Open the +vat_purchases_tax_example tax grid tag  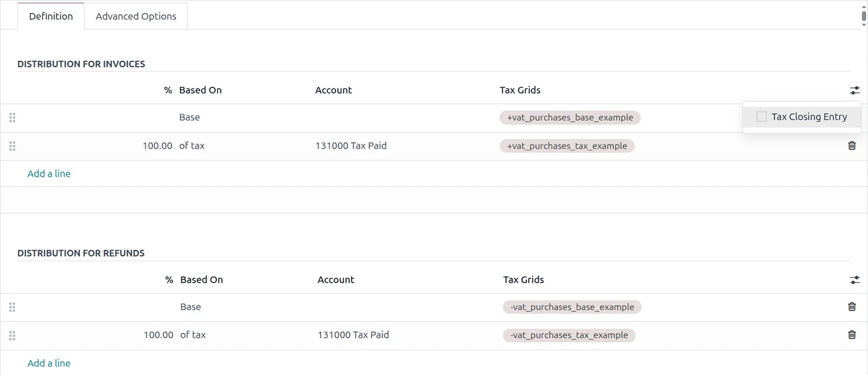click(x=567, y=146)
